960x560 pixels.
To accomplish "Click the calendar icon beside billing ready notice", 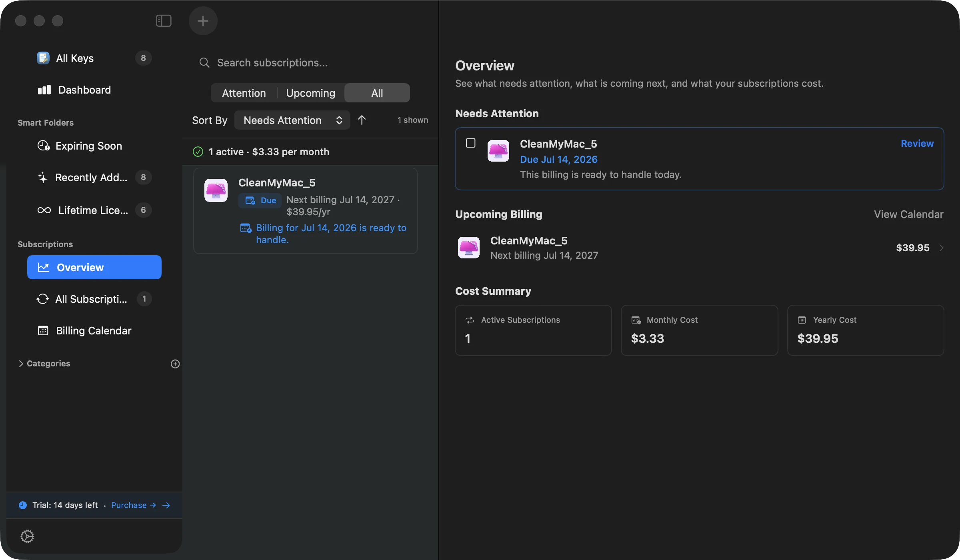I will tap(246, 228).
